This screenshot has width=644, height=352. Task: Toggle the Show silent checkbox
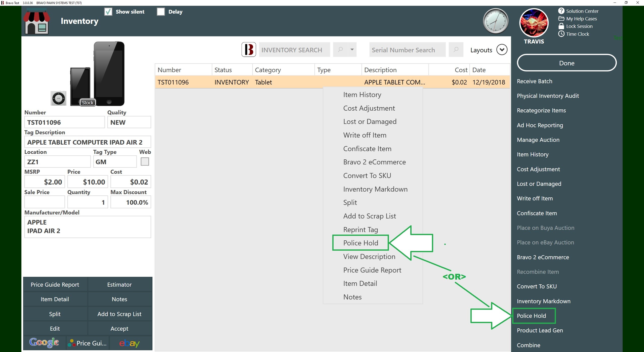point(108,12)
